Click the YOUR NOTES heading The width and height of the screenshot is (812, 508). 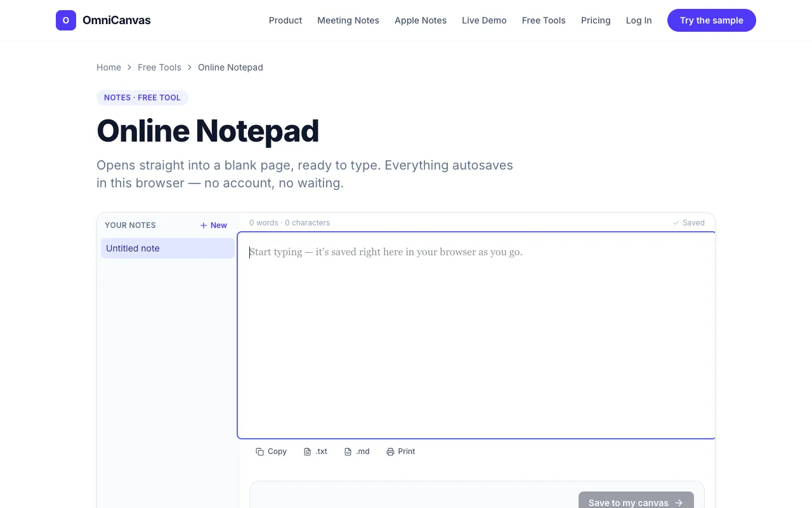(x=130, y=225)
